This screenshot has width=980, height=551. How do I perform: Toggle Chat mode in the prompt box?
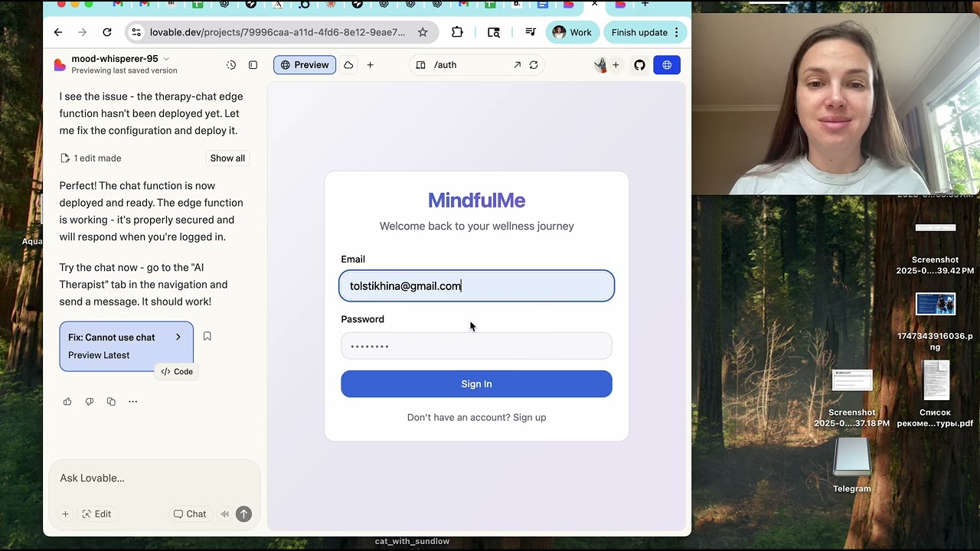[190, 514]
